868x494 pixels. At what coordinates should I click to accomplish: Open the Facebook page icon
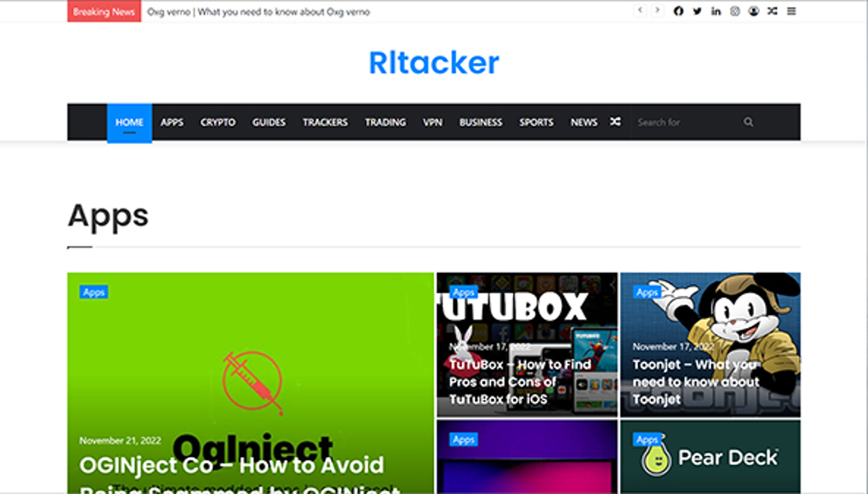[678, 11]
